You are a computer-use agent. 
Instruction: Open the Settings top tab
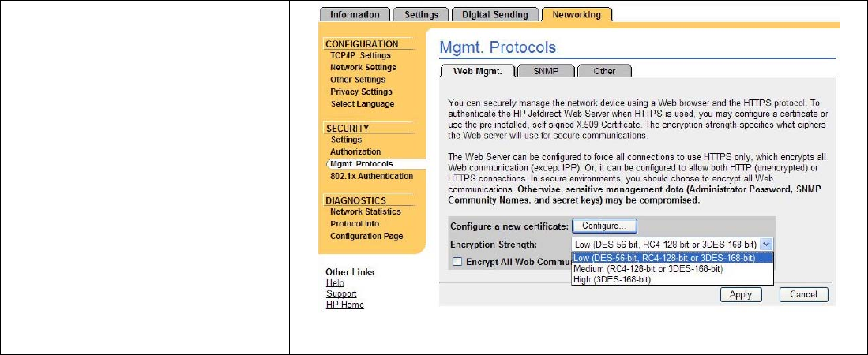[421, 15]
